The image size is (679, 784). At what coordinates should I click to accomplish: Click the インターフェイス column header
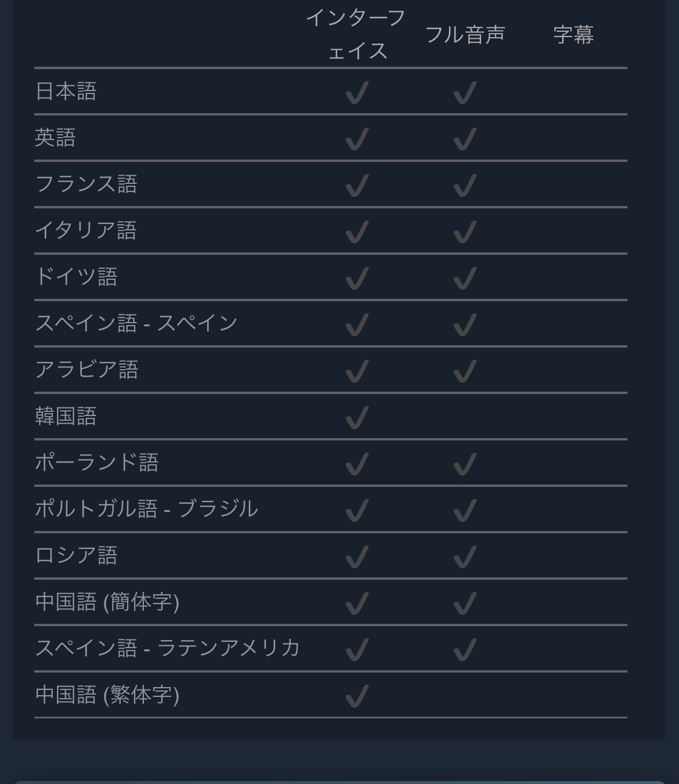tap(356, 34)
